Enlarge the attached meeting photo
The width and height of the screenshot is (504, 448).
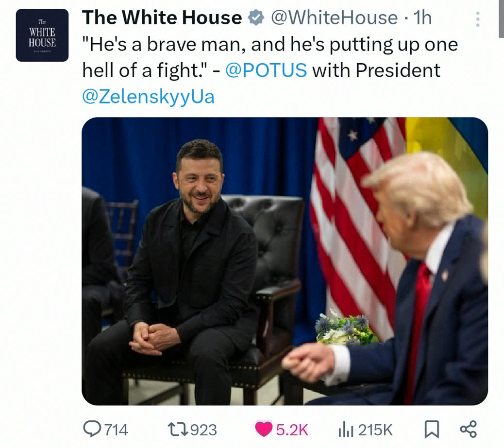click(285, 261)
